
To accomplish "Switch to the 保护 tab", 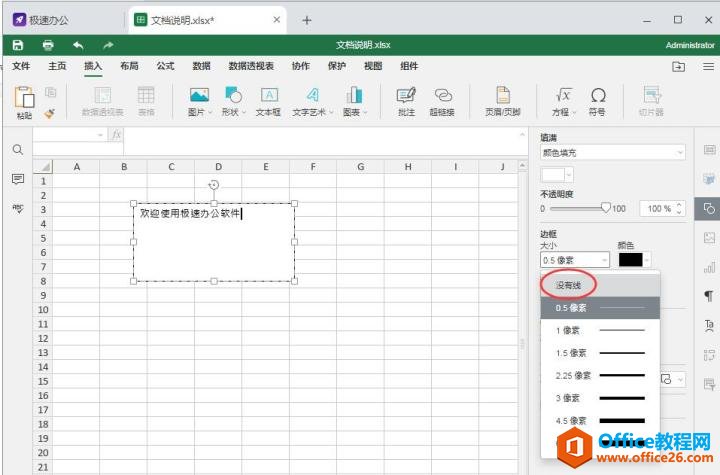I will click(x=337, y=66).
